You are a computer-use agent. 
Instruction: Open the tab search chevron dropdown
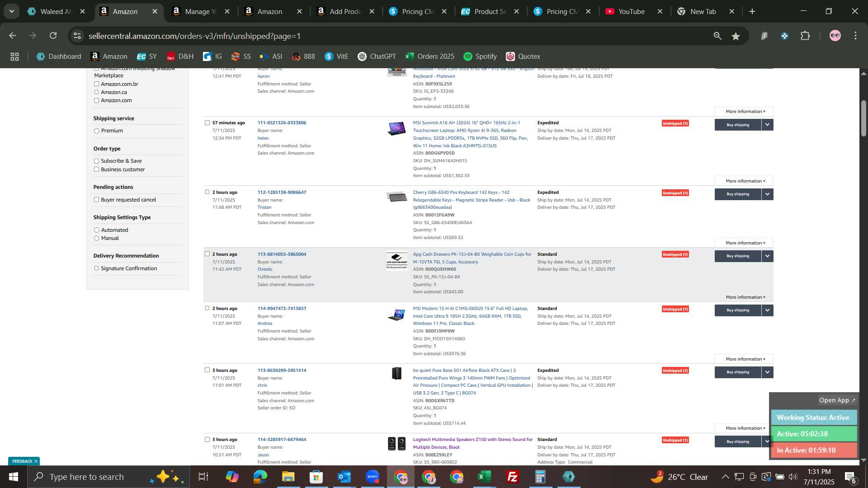(x=12, y=11)
